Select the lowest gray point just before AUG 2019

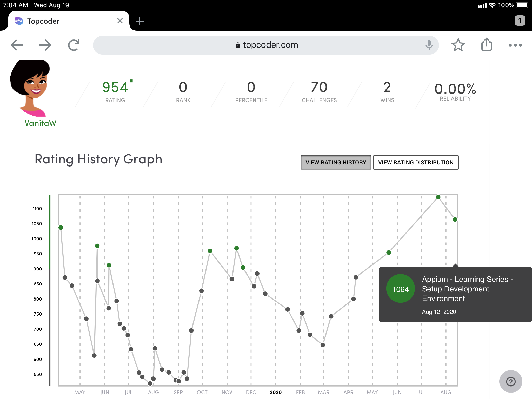click(x=150, y=383)
